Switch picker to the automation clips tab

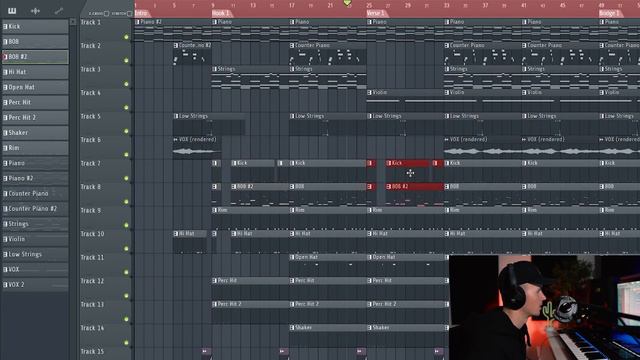pos(59,11)
